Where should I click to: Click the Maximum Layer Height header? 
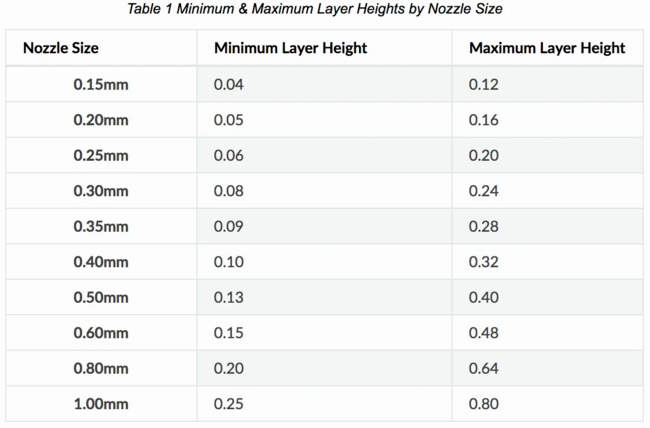coord(547,48)
